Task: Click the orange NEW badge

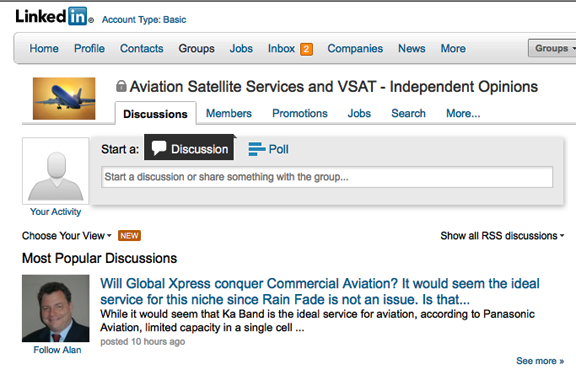Action: (129, 235)
